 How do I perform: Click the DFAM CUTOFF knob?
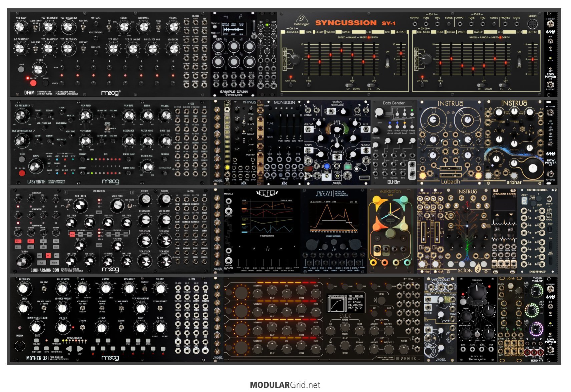pyautogui.click(x=124, y=27)
